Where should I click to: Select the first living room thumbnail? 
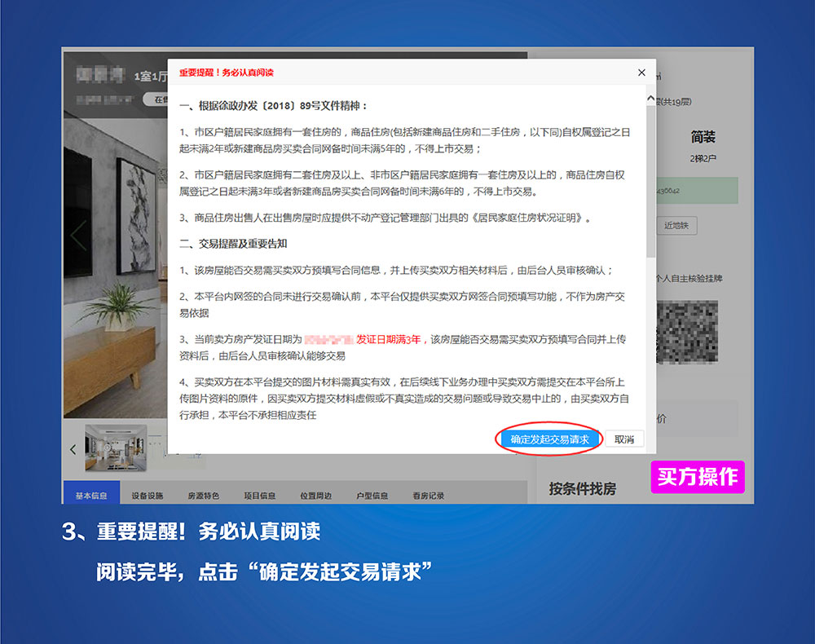point(116,448)
